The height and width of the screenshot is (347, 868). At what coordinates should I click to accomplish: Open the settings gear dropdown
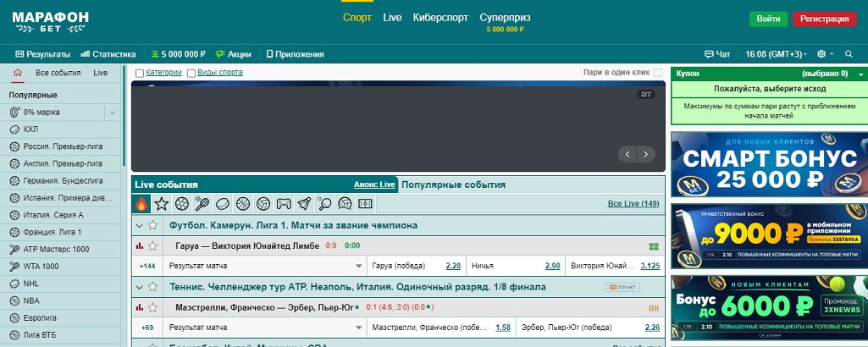click(x=825, y=54)
